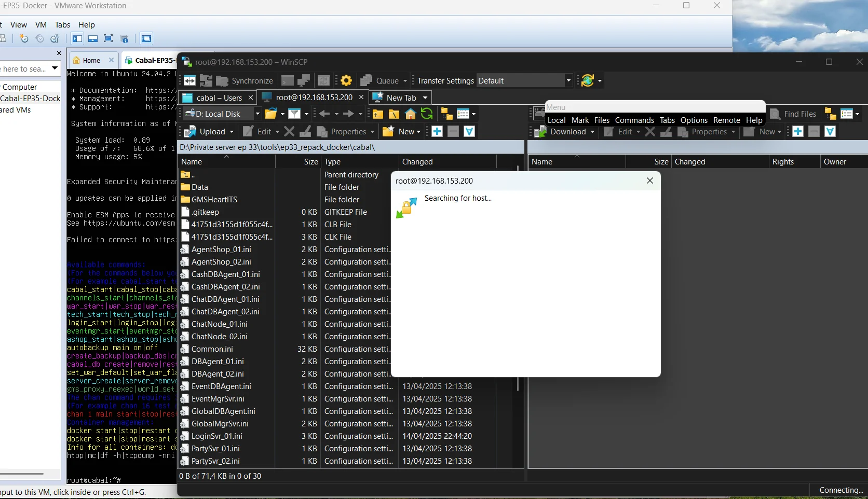Open WinSCP Preferences gear icon
The image size is (868, 499).
coord(346,80)
